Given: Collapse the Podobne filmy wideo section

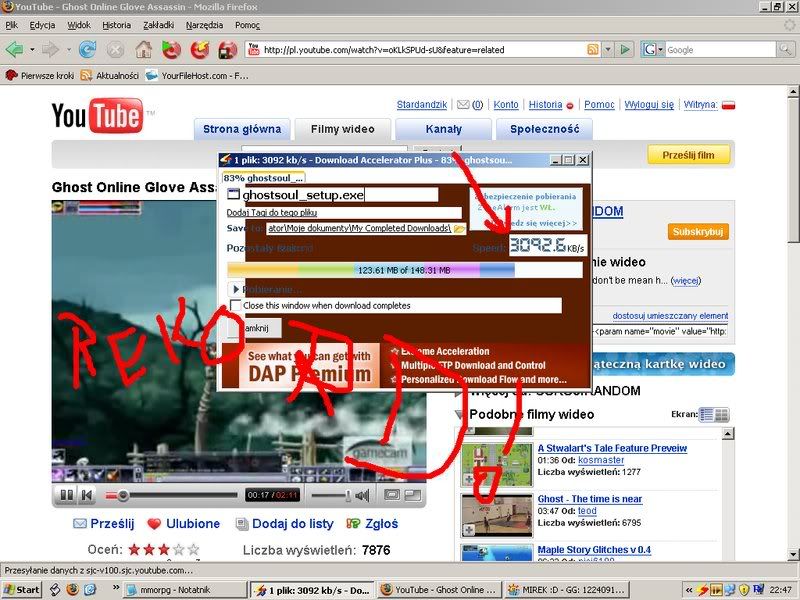Looking at the screenshot, I should click(459, 414).
